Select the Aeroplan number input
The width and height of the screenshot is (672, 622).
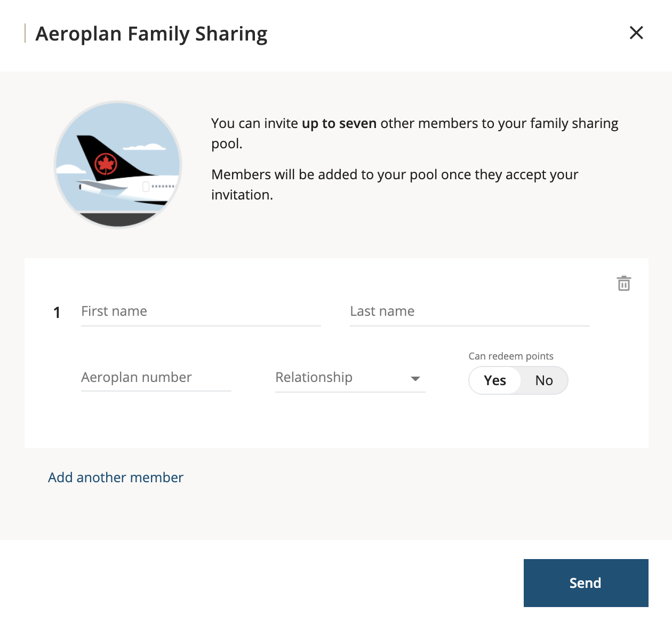(x=156, y=378)
